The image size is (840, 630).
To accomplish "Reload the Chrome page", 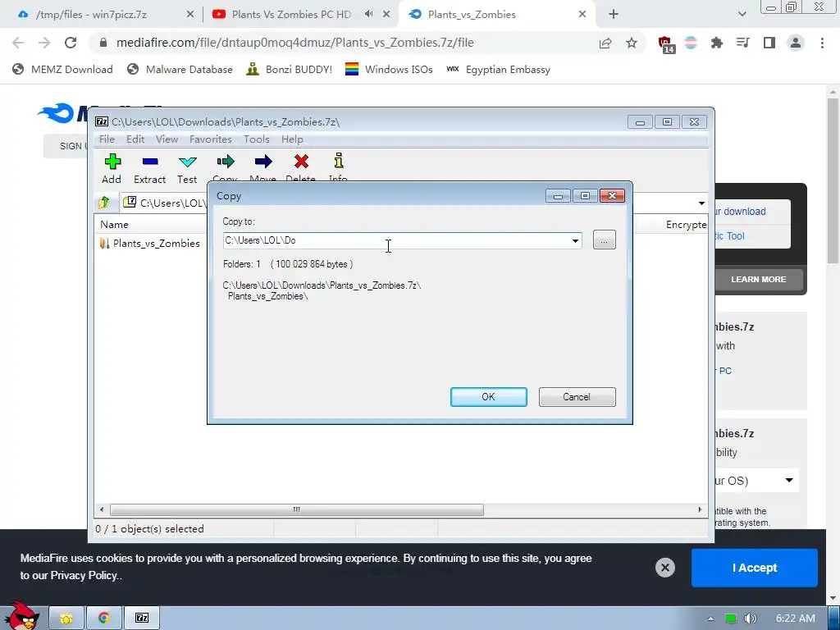I will (71, 43).
